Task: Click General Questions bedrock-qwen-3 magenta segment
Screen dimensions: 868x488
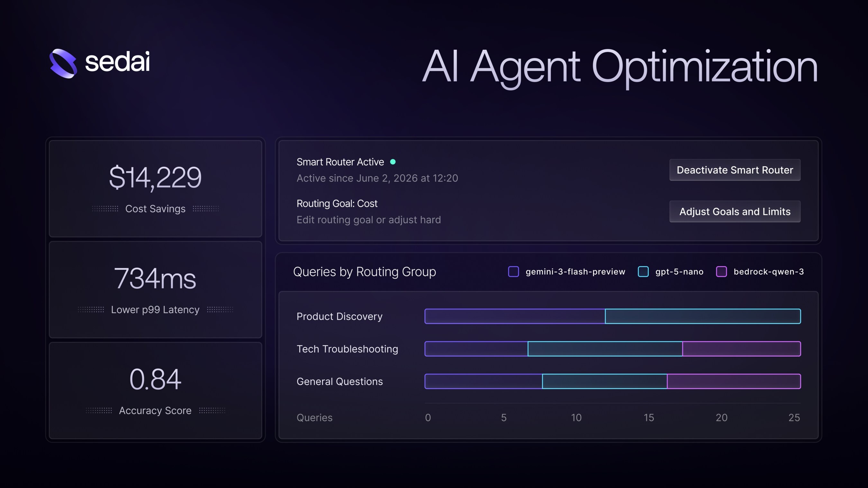Action: 734,381
